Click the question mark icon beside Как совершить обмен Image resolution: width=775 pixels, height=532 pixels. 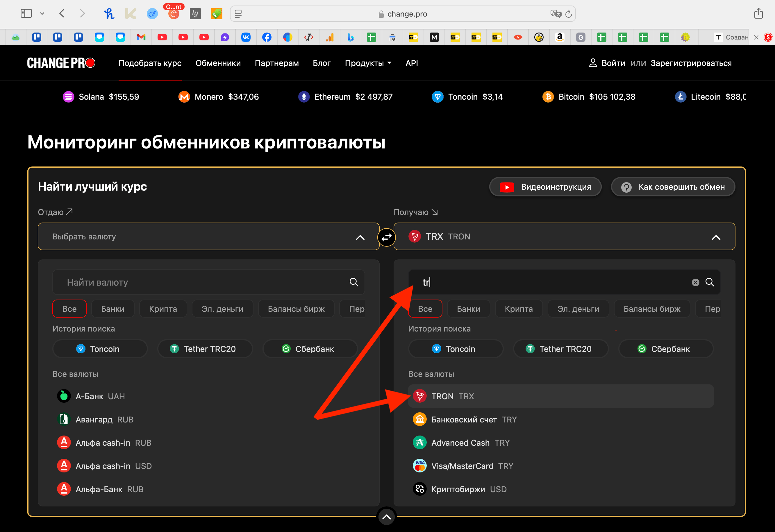coord(626,187)
